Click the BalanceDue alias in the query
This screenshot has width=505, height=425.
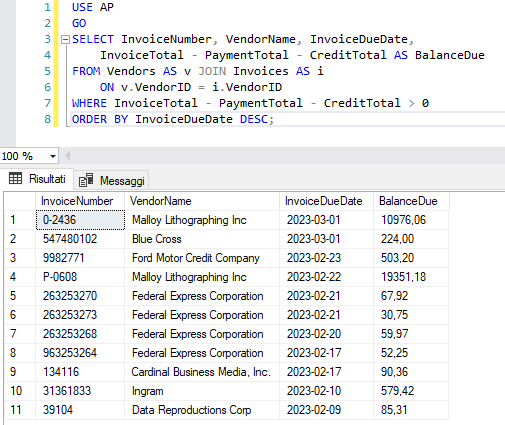tap(450, 55)
